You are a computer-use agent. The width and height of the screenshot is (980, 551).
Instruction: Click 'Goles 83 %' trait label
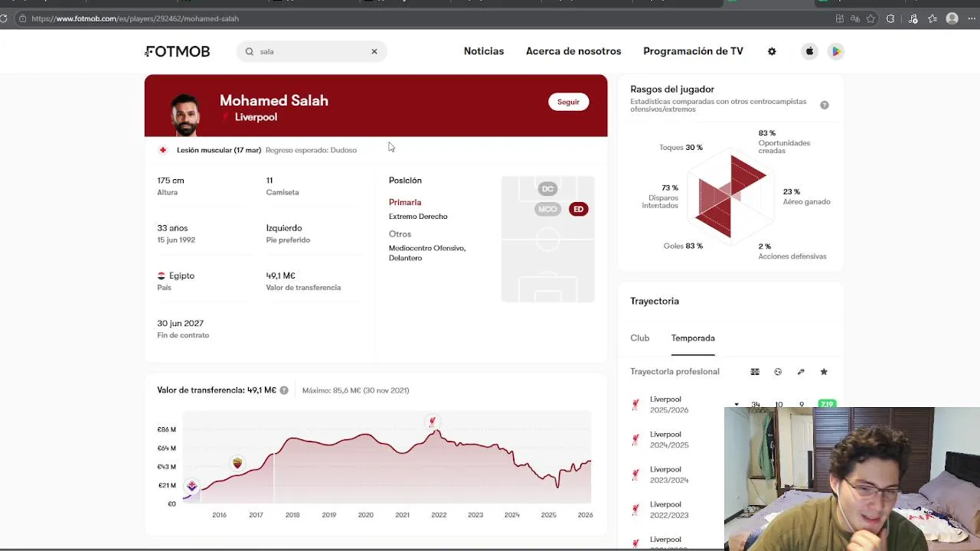pyautogui.click(x=683, y=246)
